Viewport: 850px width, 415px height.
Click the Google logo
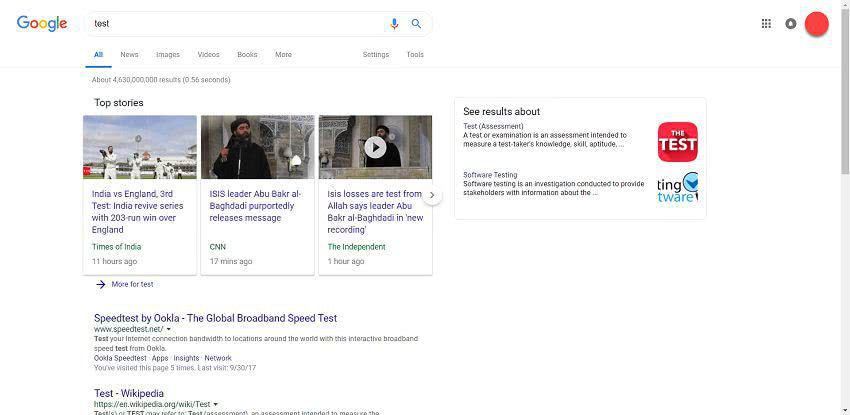(x=42, y=23)
